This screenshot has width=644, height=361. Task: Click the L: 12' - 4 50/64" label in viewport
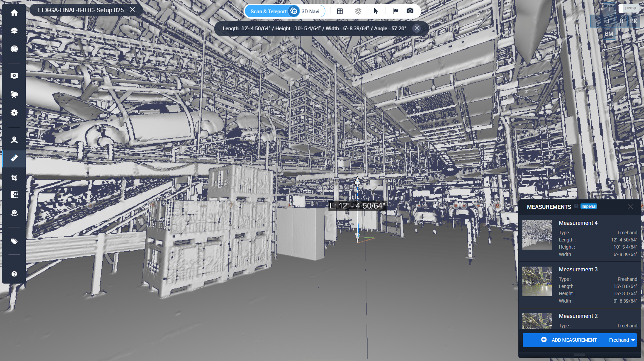point(357,206)
